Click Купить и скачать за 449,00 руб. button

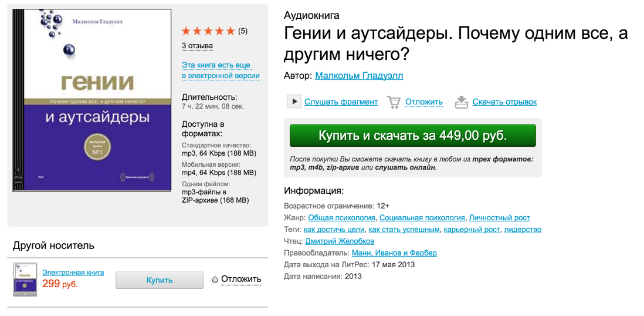413,135
